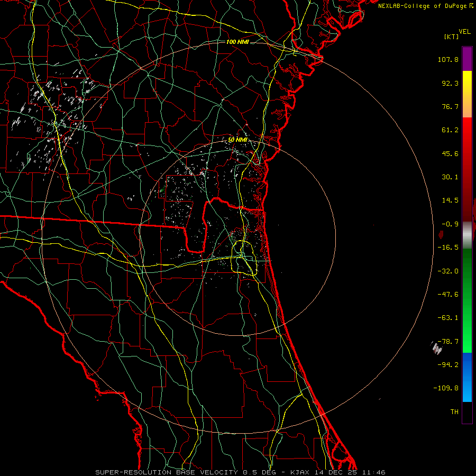The width and height of the screenshot is (476, 476).
Task: Click the Super-Resolution Base Velocity footer caption
Action: coord(240,472)
